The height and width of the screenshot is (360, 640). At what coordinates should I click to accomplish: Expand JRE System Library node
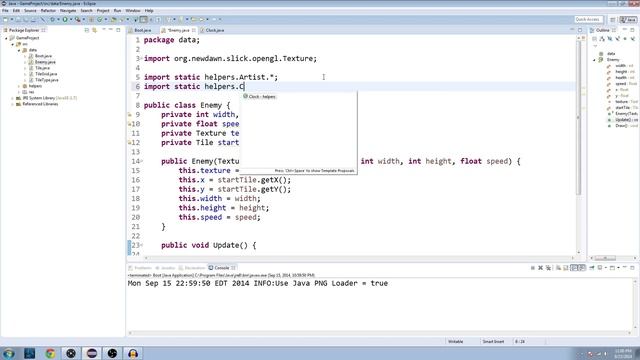pos(13,98)
